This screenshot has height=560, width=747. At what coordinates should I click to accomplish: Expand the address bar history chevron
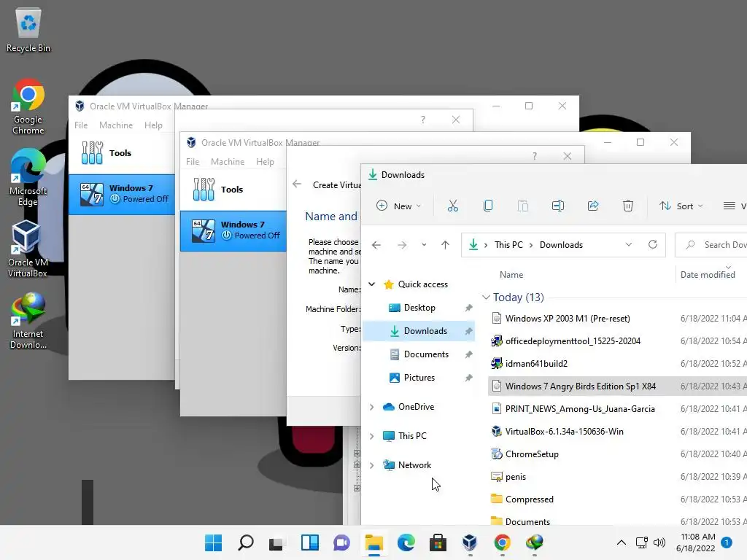click(628, 244)
